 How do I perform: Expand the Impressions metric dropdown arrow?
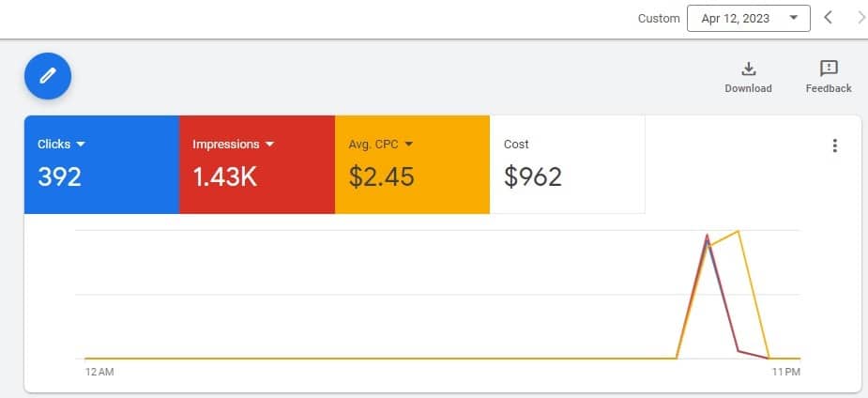[x=270, y=145]
